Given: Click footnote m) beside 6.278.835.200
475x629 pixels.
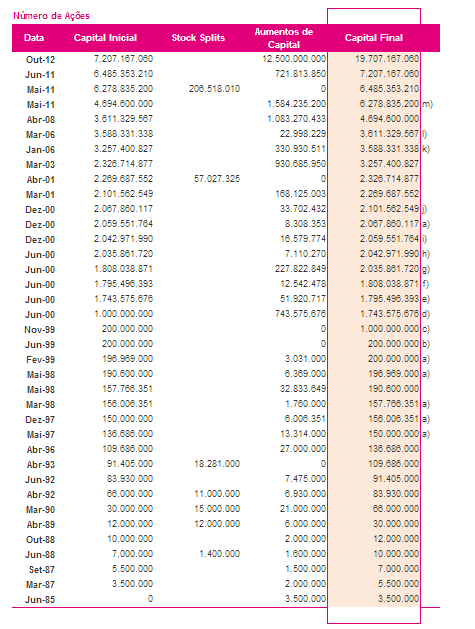Looking at the screenshot, I should (427, 104).
